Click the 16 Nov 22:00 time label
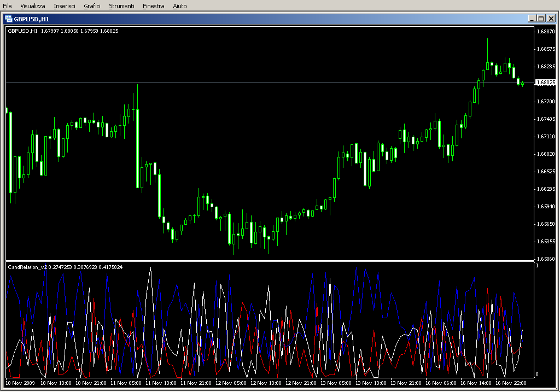Viewport: 560px width, 392px height. 511,383
